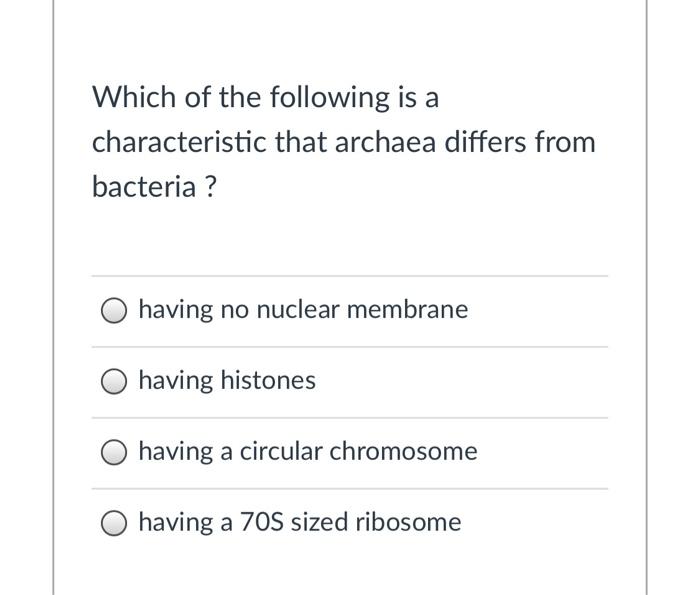700x595 pixels.
Task: Click '70S' in the last answer option
Action: [262, 522]
